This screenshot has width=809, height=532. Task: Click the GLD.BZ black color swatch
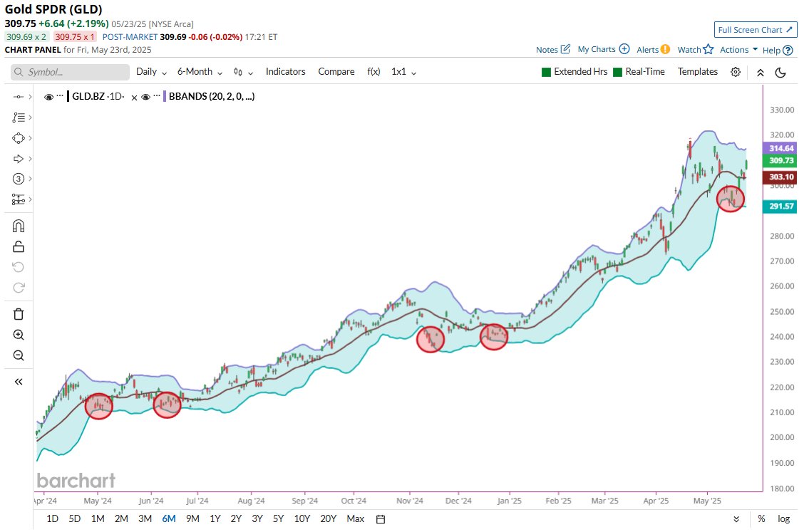68,96
